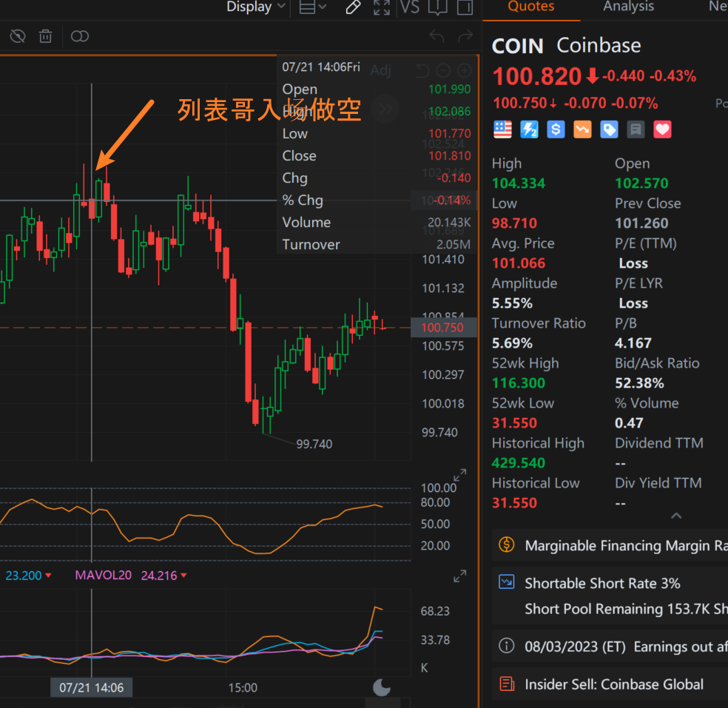
Task: Click the price alert bell icon
Action: click(437, 7)
